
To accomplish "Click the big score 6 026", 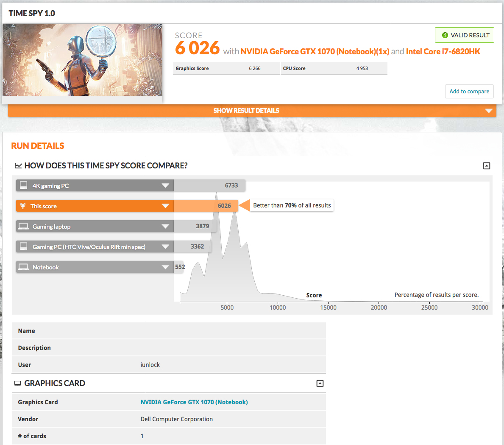I will point(197,48).
